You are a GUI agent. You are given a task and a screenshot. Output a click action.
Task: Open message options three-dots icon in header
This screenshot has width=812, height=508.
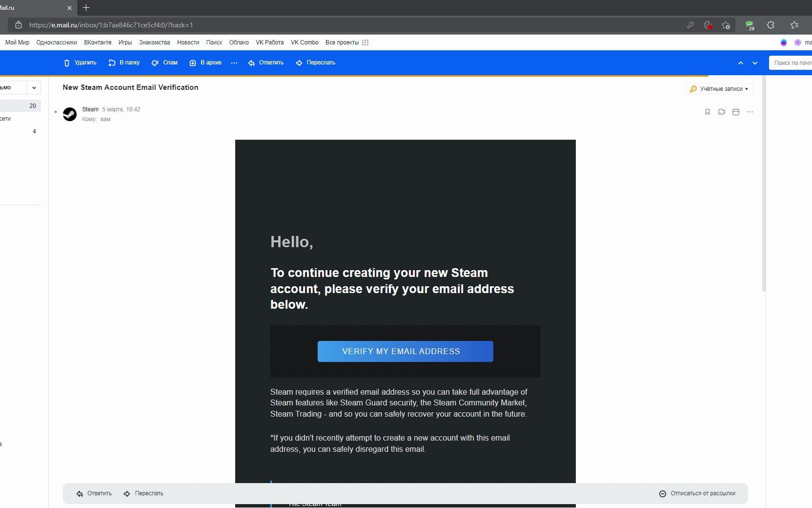pos(750,112)
